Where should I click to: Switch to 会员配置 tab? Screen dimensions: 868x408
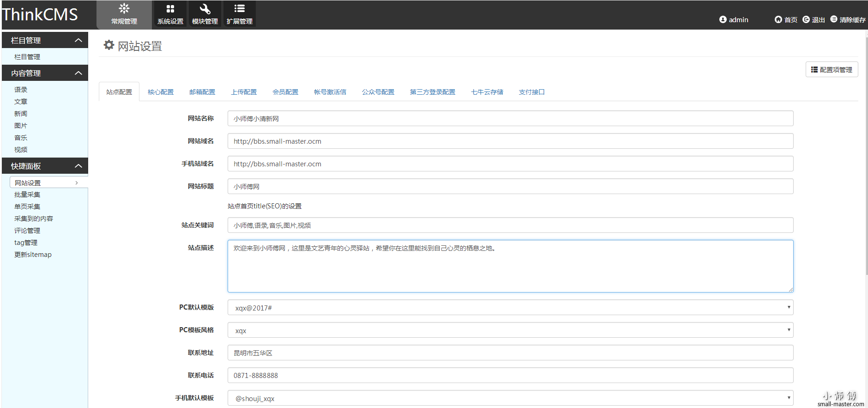point(285,92)
